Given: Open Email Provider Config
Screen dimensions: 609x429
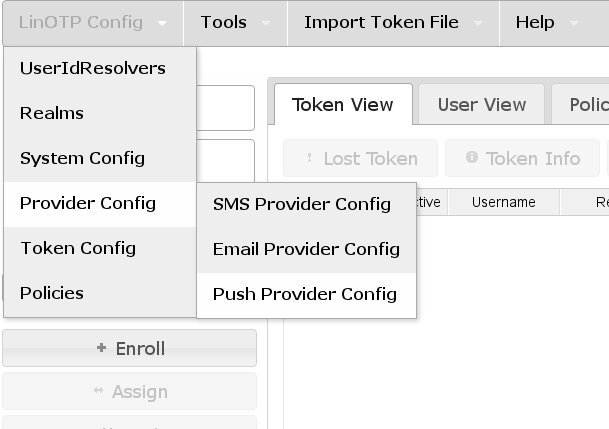Looking at the screenshot, I should pyautogui.click(x=306, y=249).
